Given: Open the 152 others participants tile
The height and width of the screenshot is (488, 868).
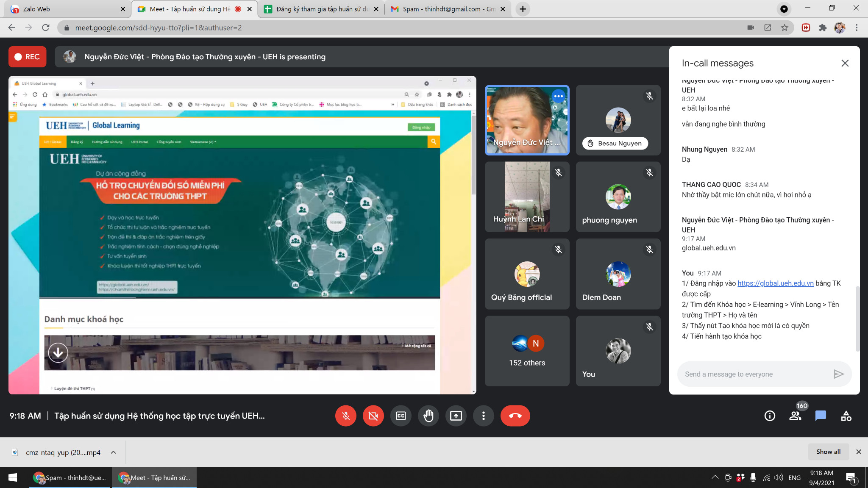Looking at the screenshot, I should pyautogui.click(x=527, y=351).
